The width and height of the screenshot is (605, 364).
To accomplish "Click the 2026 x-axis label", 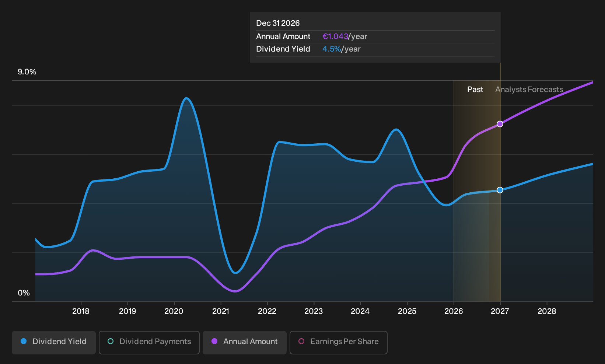I will [454, 311].
